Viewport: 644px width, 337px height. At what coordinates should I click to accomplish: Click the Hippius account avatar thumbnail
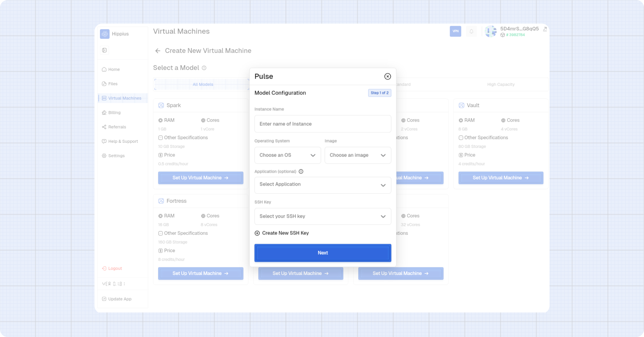pyautogui.click(x=490, y=31)
